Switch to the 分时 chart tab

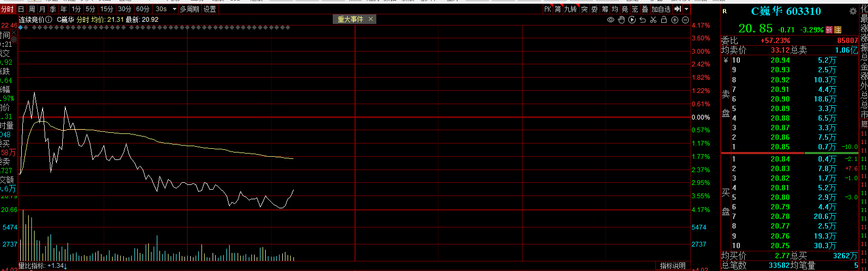[x=7, y=9]
